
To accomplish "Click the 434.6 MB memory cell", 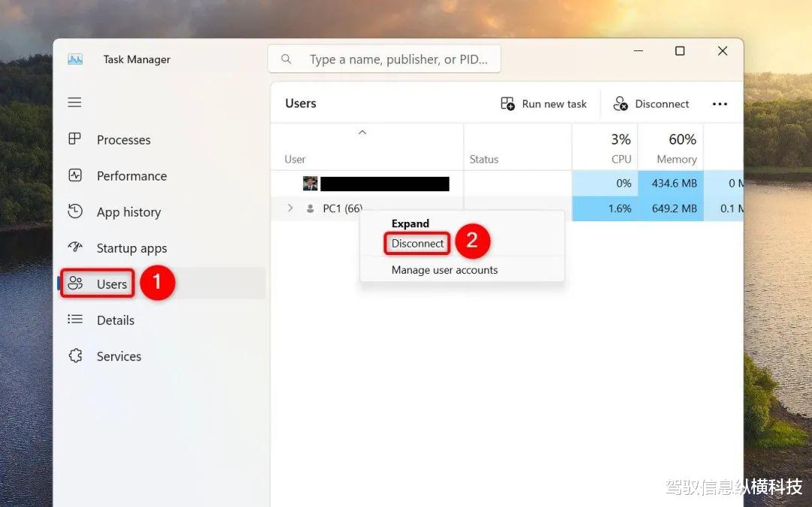I will click(671, 184).
